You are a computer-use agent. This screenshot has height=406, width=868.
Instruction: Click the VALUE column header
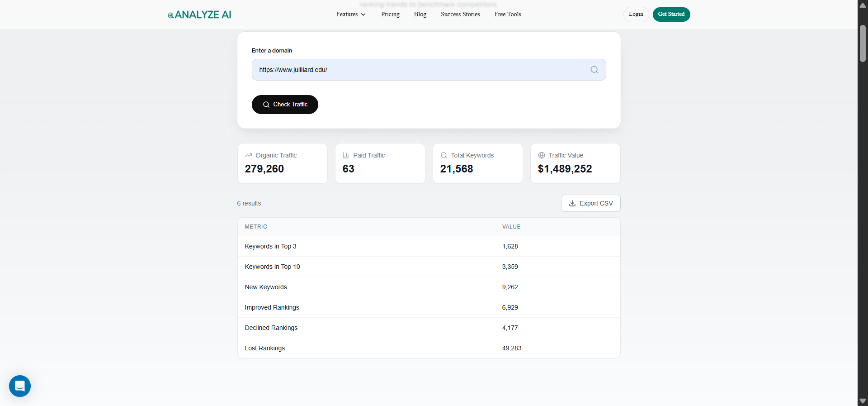coord(511,227)
